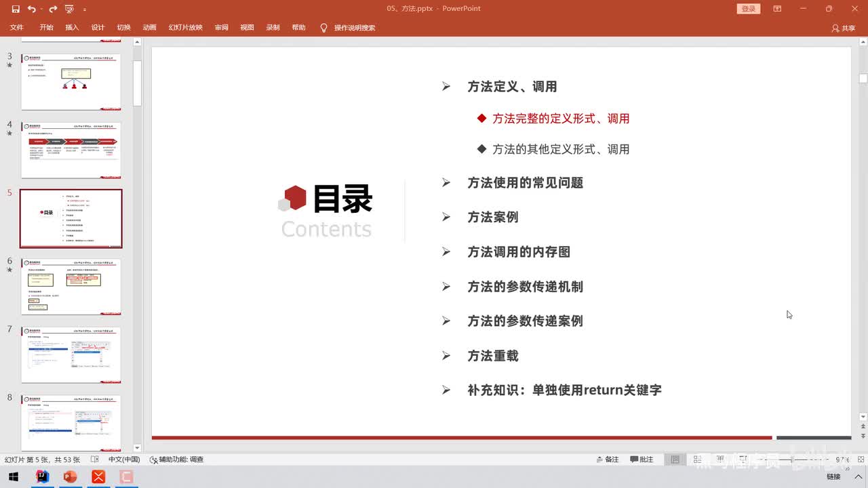Go to previous slide double-arrow button

click(x=863, y=428)
